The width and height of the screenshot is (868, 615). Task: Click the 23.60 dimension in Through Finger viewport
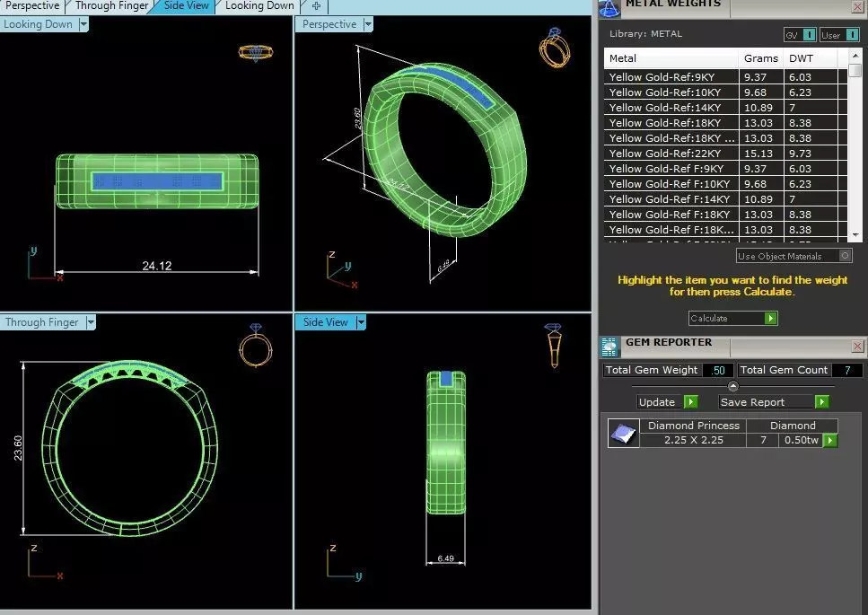18,448
